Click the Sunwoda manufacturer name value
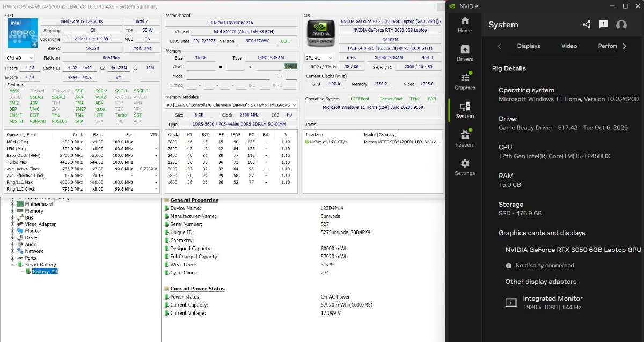 (331, 216)
